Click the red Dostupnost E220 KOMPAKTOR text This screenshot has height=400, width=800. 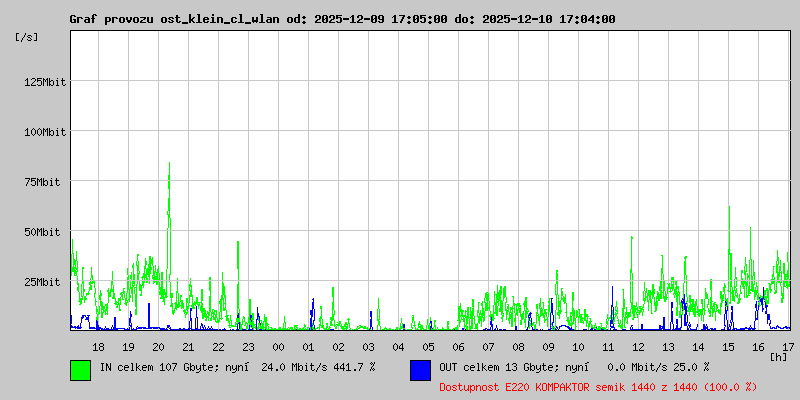pos(597,386)
